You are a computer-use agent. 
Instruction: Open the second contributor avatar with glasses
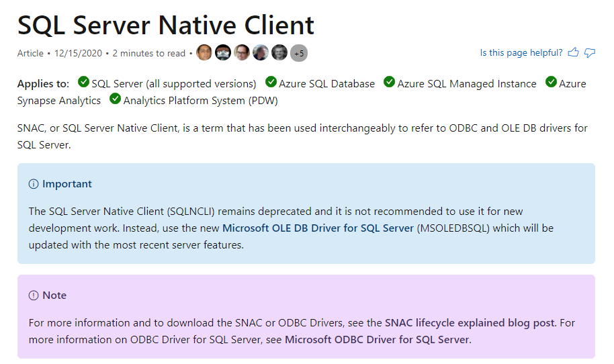pos(223,52)
